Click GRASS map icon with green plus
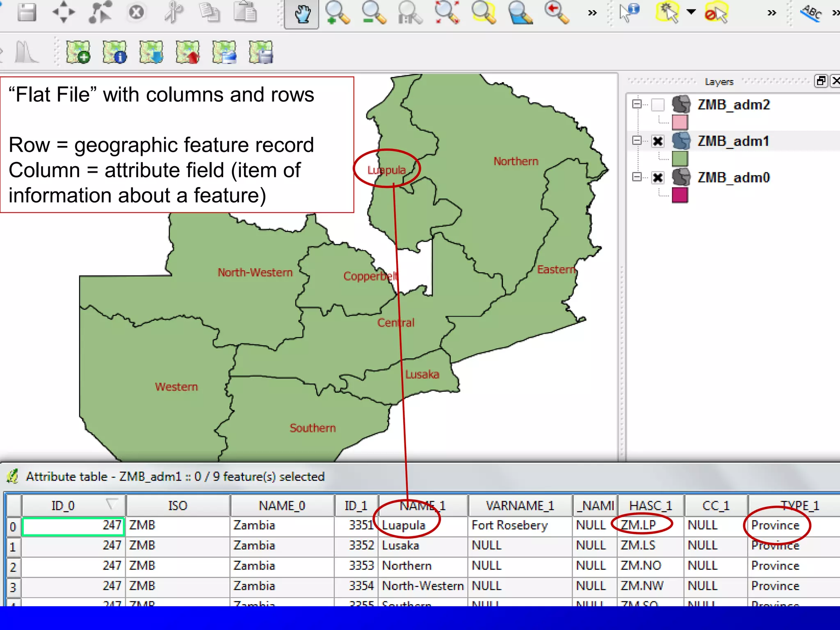 click(x=78, y=52)
